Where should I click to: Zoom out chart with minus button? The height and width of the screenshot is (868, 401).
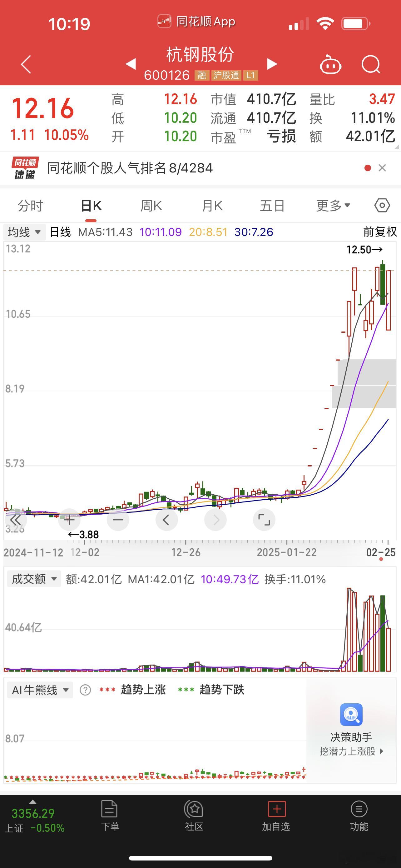[x=118, y=520]
